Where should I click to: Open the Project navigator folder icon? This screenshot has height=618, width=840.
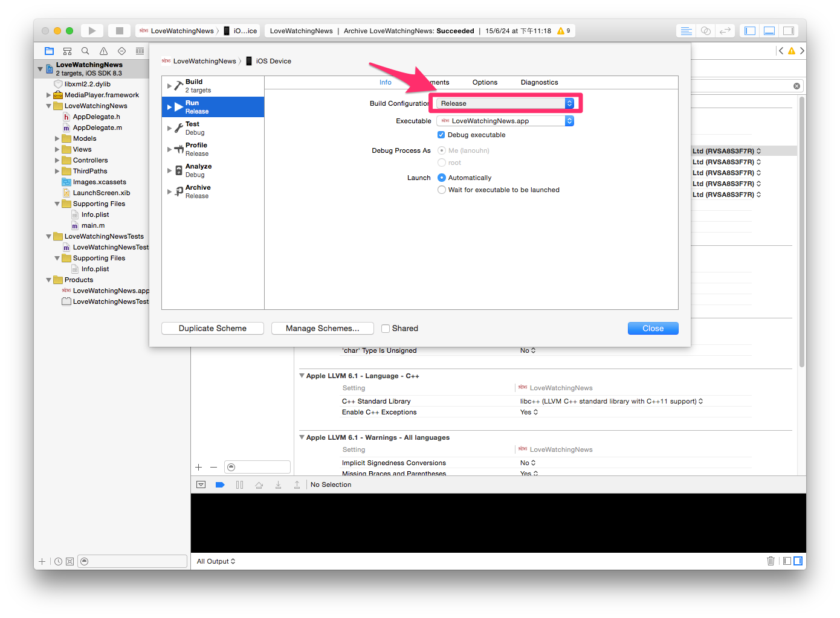coord(50,51)
